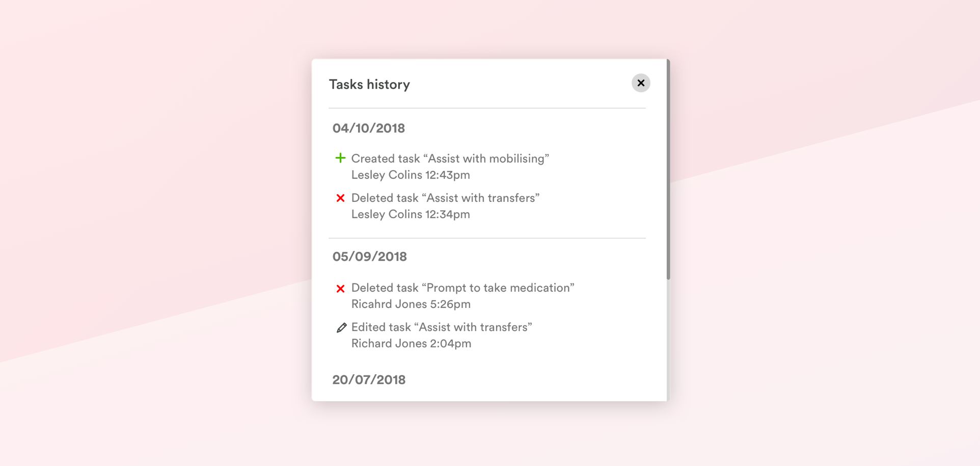
Task: Click the pencil edited-task icon
Action: (x=341, y=328)
